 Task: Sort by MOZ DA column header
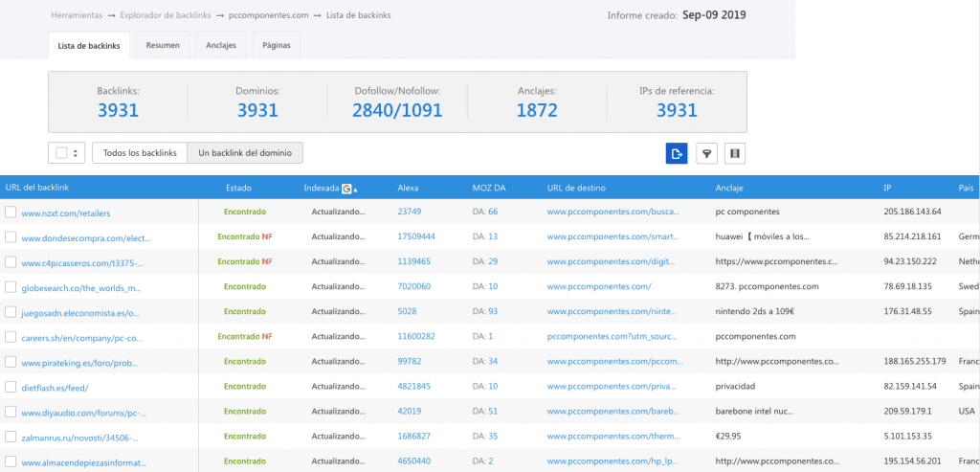(487, 188)
